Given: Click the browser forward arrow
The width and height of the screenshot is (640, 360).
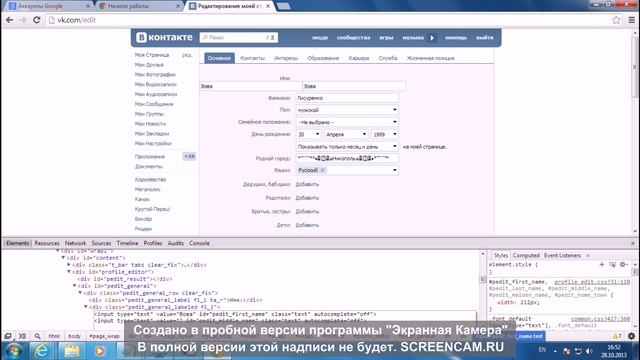Looking at the screenshot, I should point(23,20).
